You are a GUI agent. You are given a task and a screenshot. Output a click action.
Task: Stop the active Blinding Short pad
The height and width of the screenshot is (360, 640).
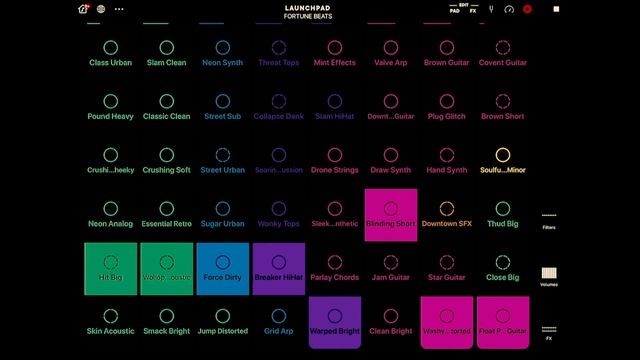(x=391, y=215)
